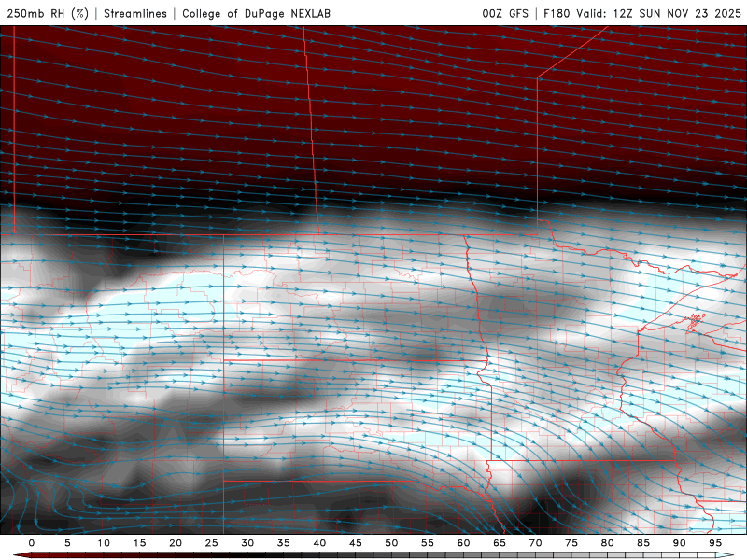The height and width of the screenshot is (560, 747).
Task: Click the colorbar label '85'
Action: pyautogui.click(x=643, y=543)
